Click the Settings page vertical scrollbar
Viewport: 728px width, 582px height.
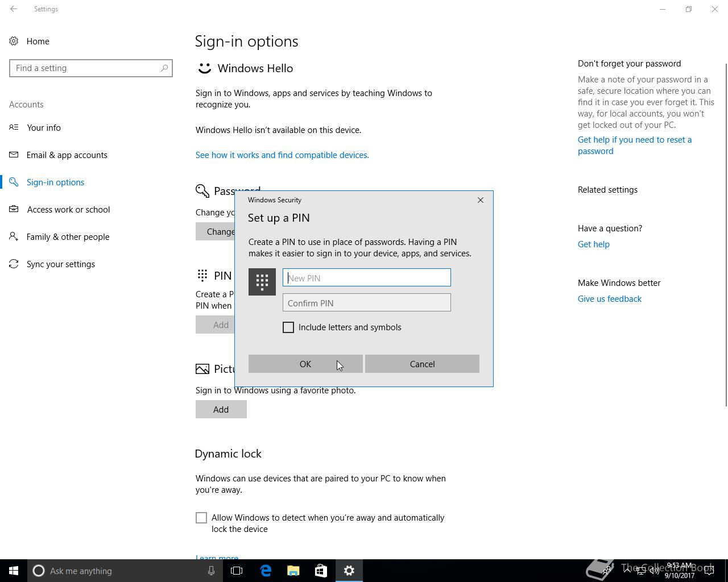725,234
